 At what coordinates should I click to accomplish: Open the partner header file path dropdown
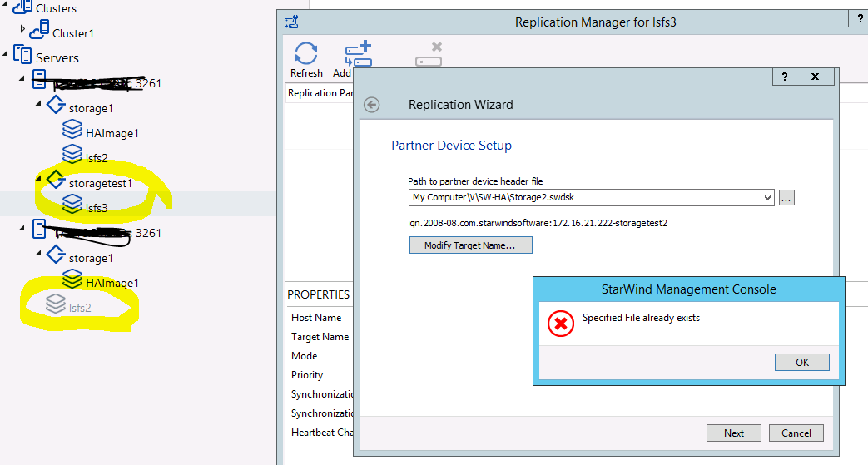[x=767, y=198]
